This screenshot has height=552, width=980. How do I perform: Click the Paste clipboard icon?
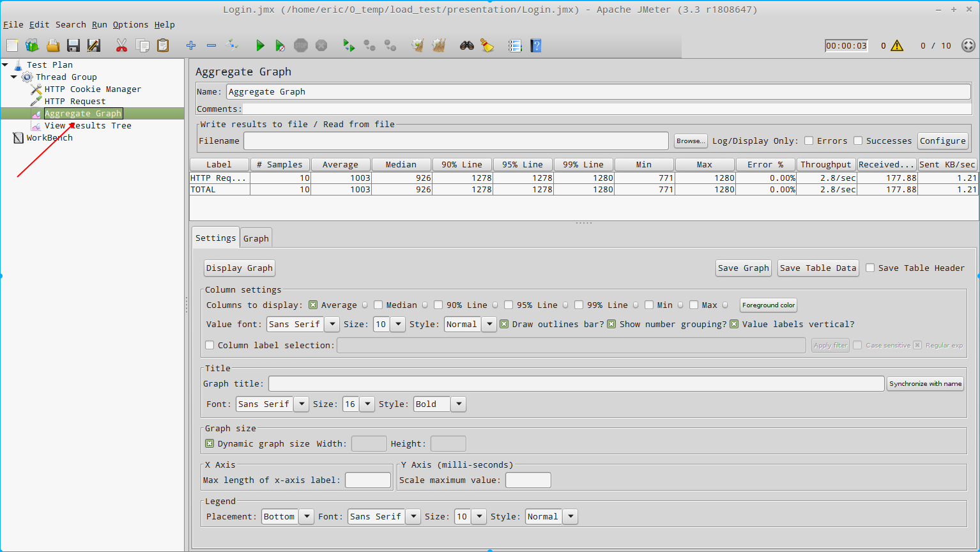163,45
